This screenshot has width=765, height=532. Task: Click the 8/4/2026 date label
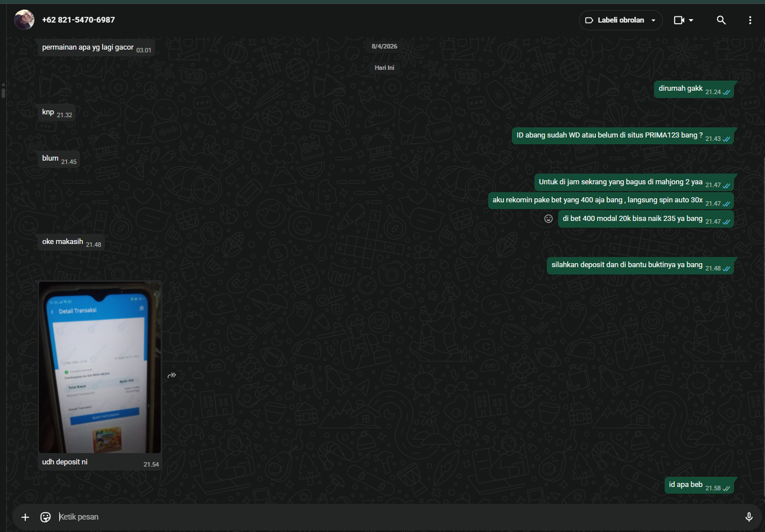click(384, 46)
